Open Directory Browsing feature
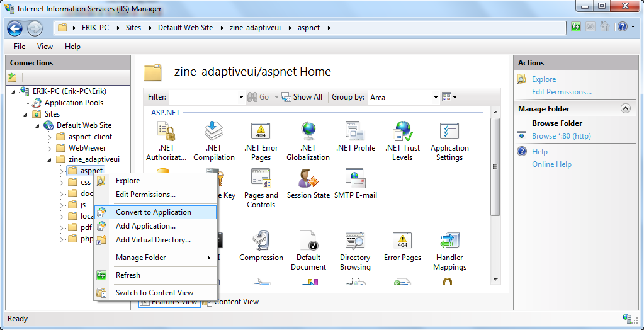 [x=355, y=250]
